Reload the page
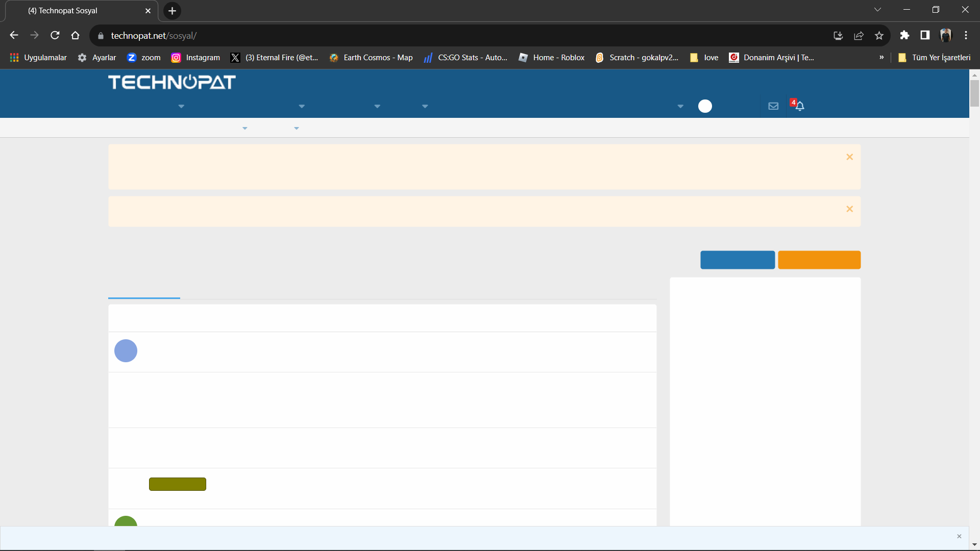The image size is (980, 551). [55, 35]
